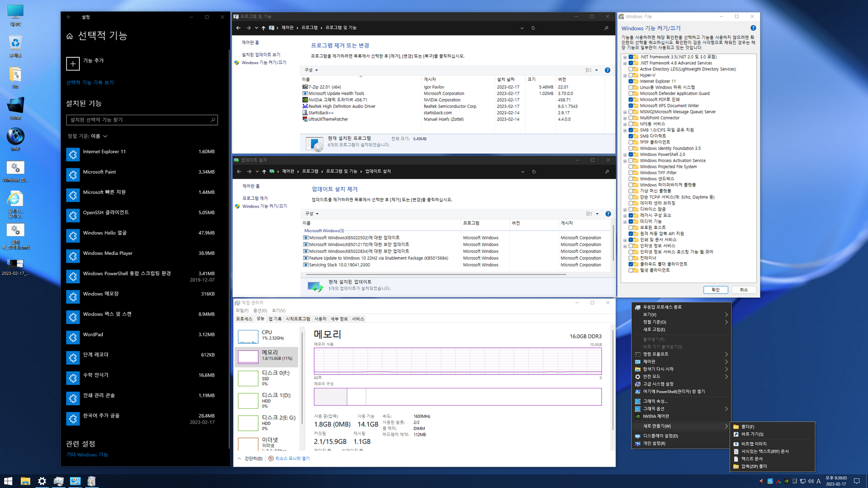This screenshot has width=868, height=488.
Task: Uncheck Windows PowerShell 2.0 checkbox
Action: [x=631, y=155]
